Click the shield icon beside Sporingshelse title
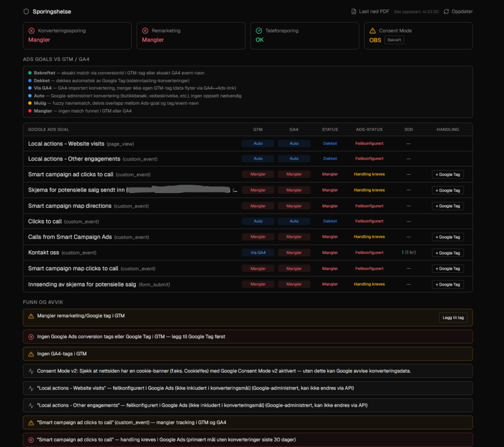The height and width of the screenshot is (447, 504). (x=26, y=11)
